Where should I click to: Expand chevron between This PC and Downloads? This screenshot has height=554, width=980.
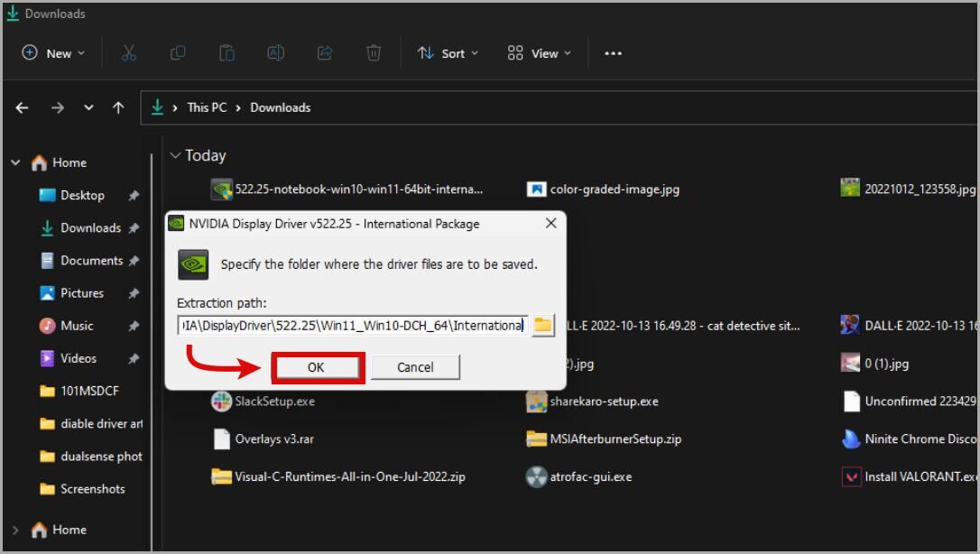click(x=238, y=108)
